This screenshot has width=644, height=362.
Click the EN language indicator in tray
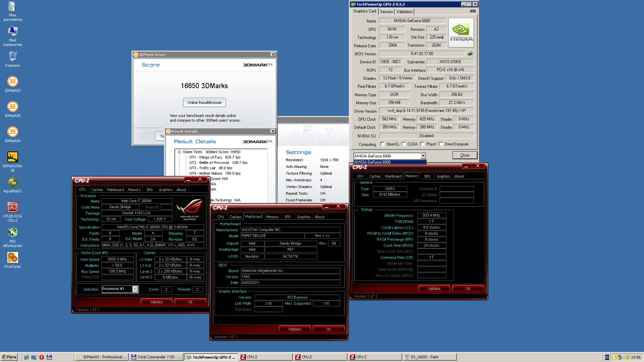click(607, 357)
